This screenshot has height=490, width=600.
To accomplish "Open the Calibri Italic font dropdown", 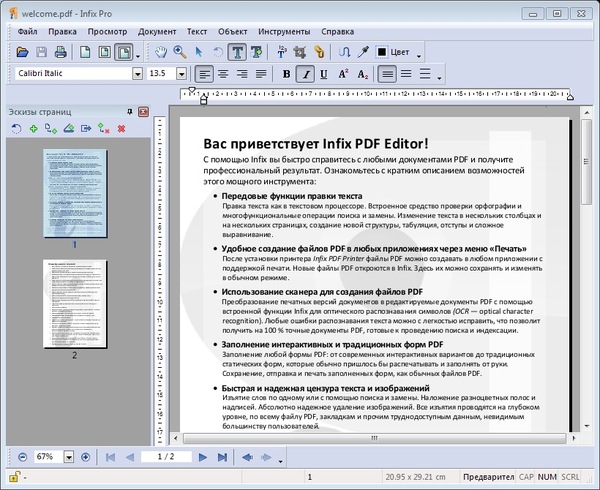I will point(137,74).
